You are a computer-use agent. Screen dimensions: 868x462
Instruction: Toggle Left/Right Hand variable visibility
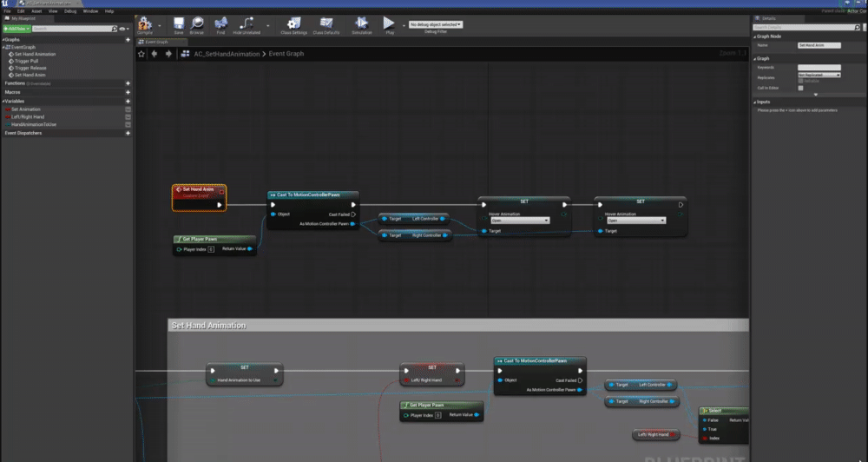[128, 117]
